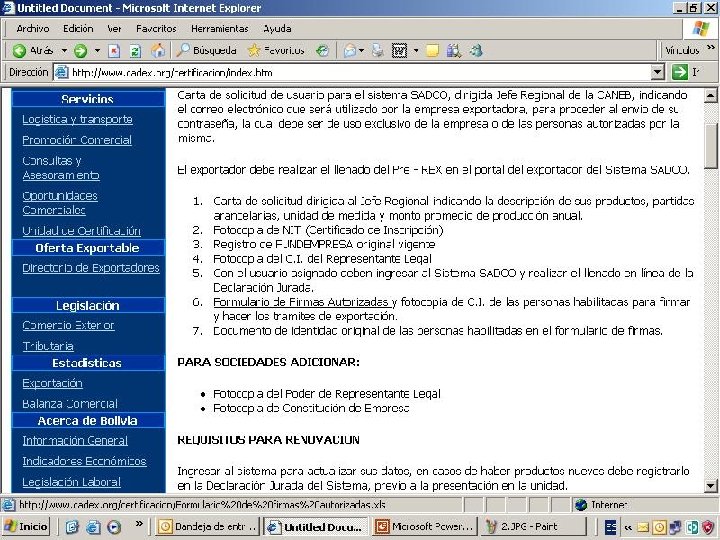This screenshot has width=720, height=540.
Task: Click the Messenger toolbar icon
Action: 476,51
